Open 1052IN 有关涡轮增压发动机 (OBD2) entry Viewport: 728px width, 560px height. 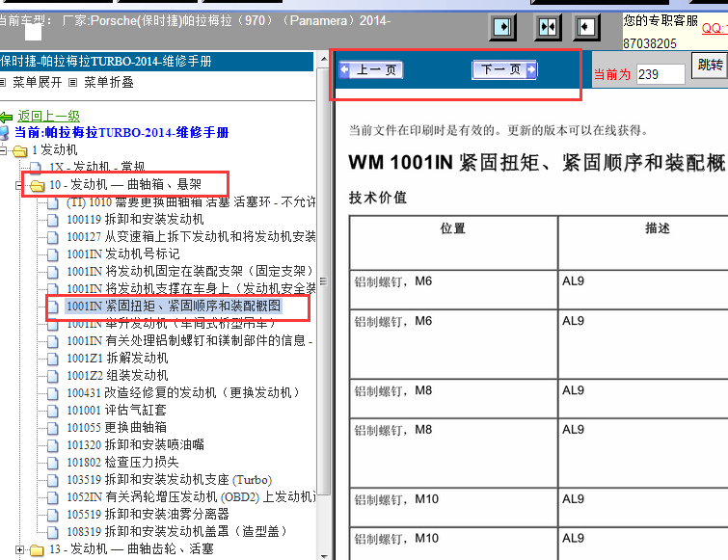click(191, 496)
